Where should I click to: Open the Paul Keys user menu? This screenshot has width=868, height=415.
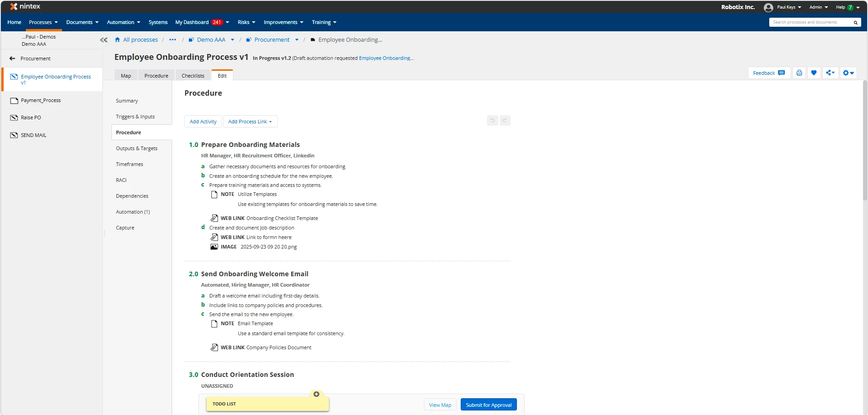pos(783,7)
